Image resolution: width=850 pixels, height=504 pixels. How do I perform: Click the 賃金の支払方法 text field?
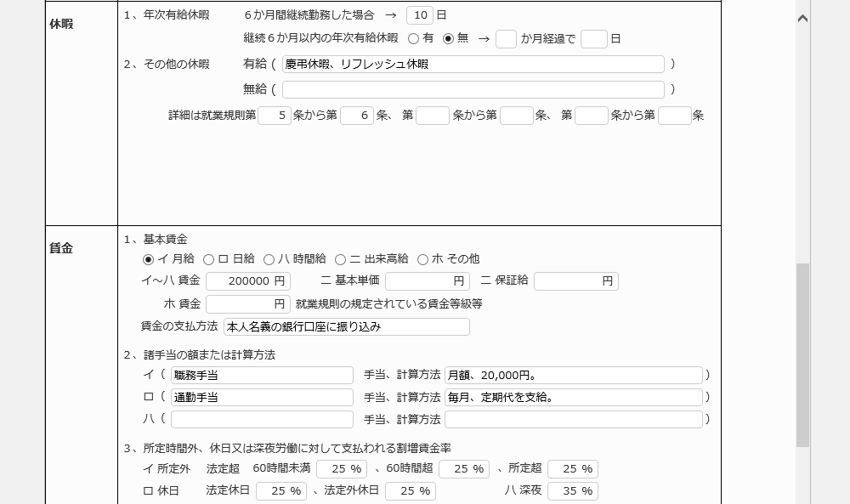[x=347, y=327]
